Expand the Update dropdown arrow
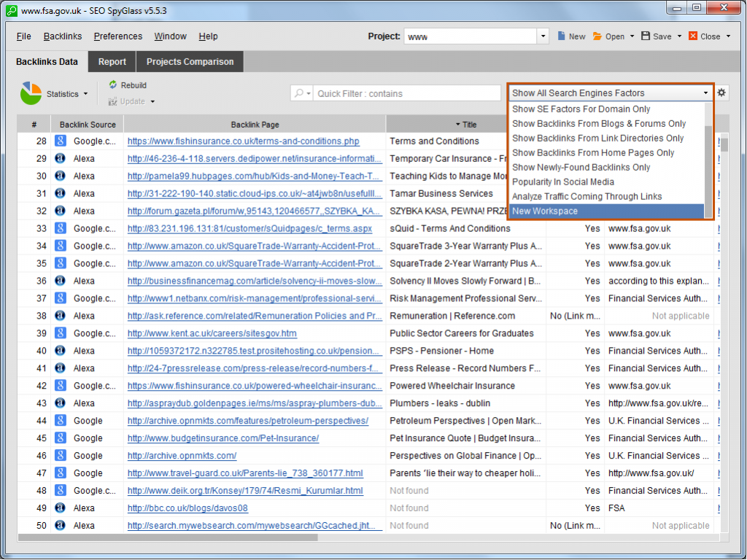Viewport: 747px width, 560px height. point(152,101)
